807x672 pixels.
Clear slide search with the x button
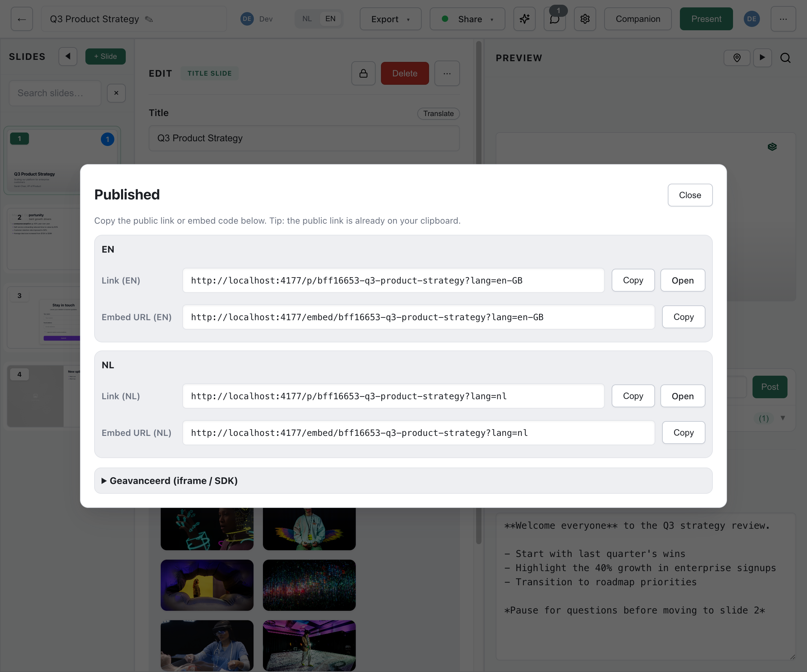[116, 93]
